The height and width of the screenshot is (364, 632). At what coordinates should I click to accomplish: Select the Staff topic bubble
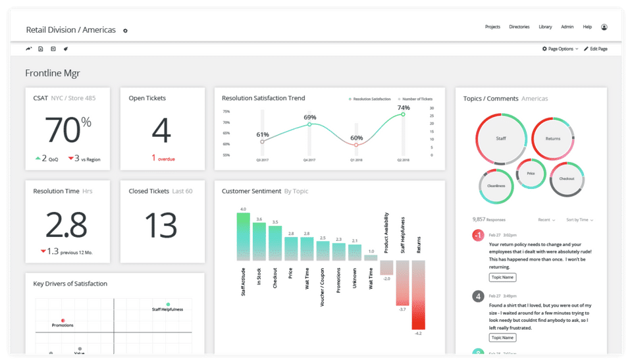[501, 139]
